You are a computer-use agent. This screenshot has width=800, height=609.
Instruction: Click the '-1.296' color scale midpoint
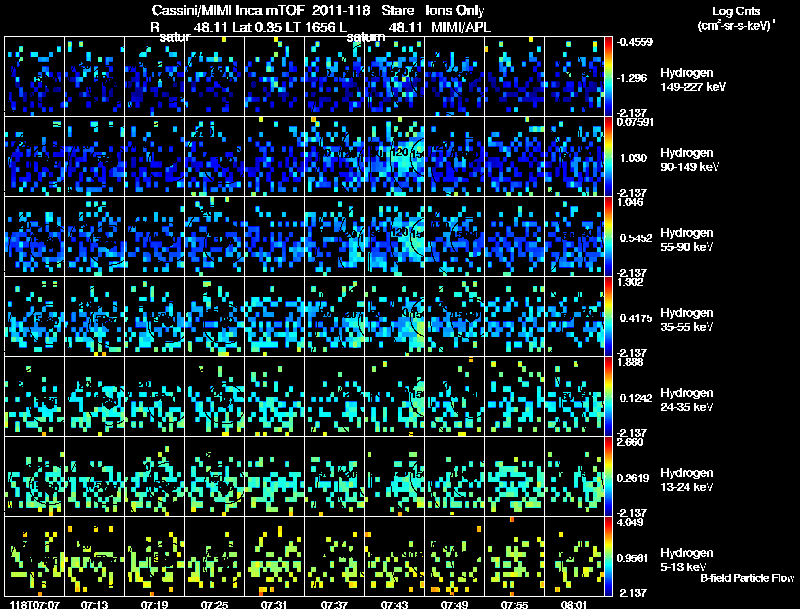click(x=632, y=78)
